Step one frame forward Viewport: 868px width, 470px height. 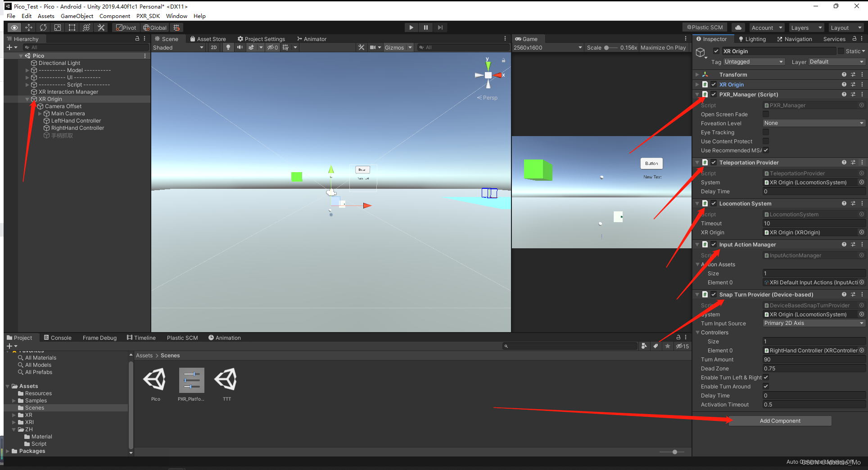click(440, 27)
